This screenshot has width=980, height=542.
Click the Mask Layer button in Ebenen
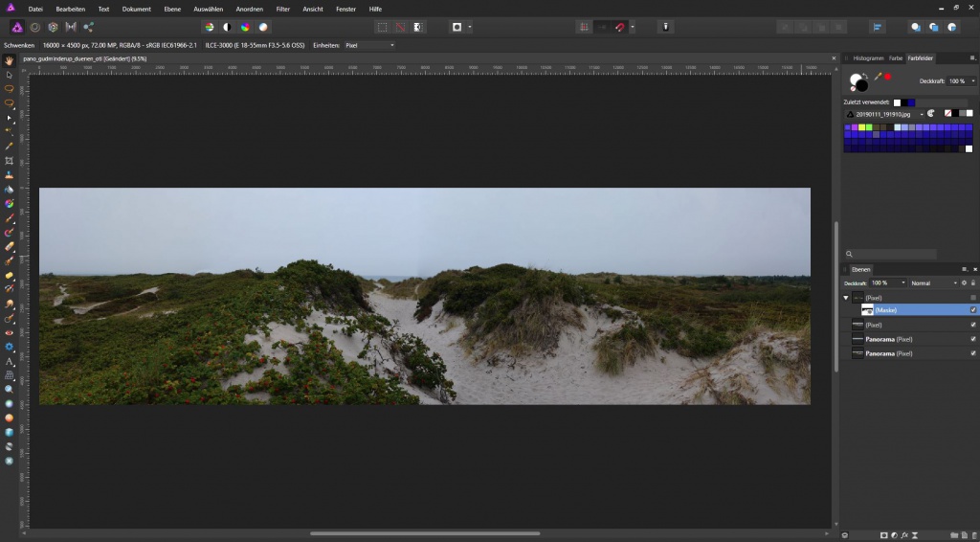[883, 535]
